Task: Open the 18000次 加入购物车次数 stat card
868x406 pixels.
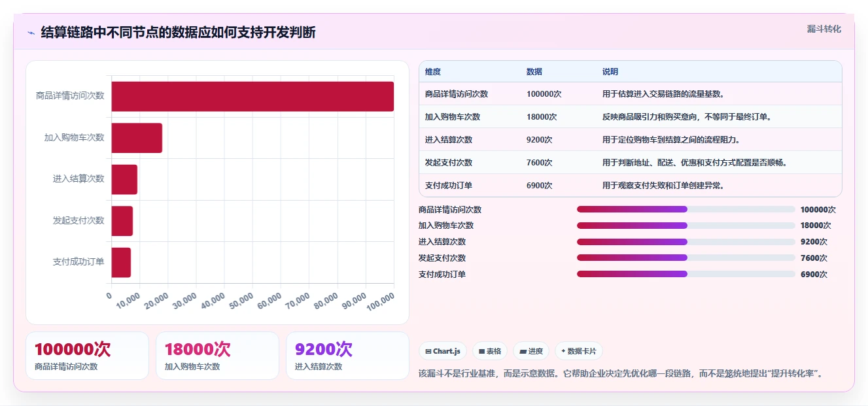Action: [x=217, y=356]
